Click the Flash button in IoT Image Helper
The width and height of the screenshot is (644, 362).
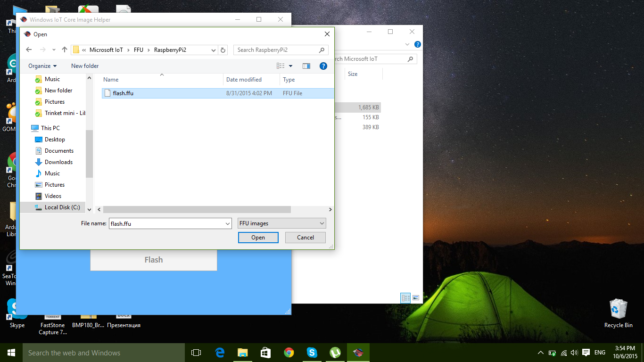click(x=154, y=260)
